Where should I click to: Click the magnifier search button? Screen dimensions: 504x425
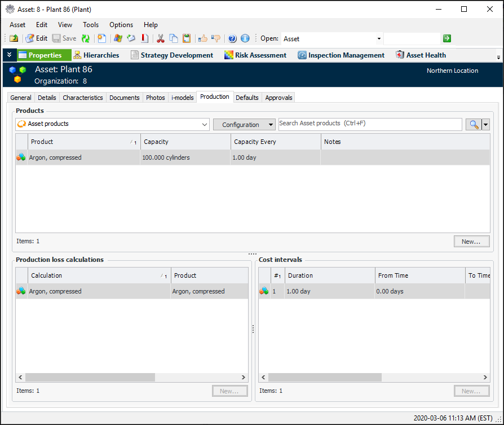(x=473, y=125)
